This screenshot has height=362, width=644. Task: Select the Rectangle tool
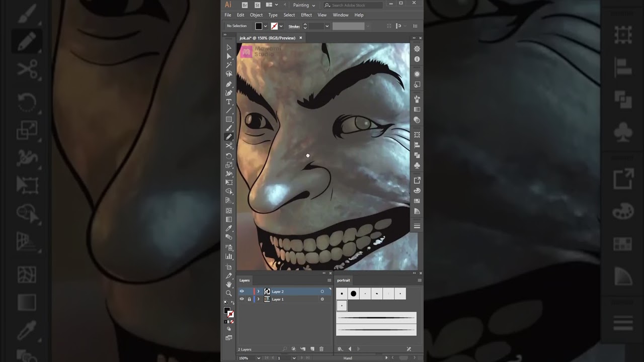point(229,120)
